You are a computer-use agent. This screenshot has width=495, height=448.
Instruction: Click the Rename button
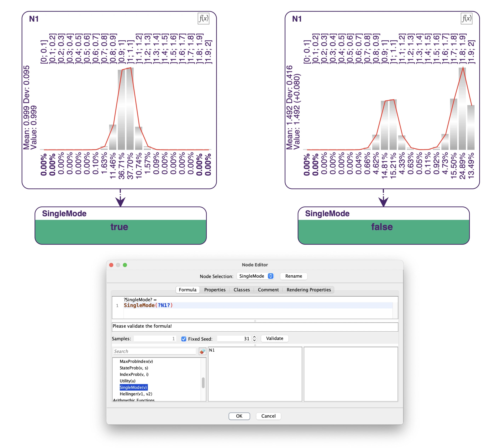[x=293, y=276]
